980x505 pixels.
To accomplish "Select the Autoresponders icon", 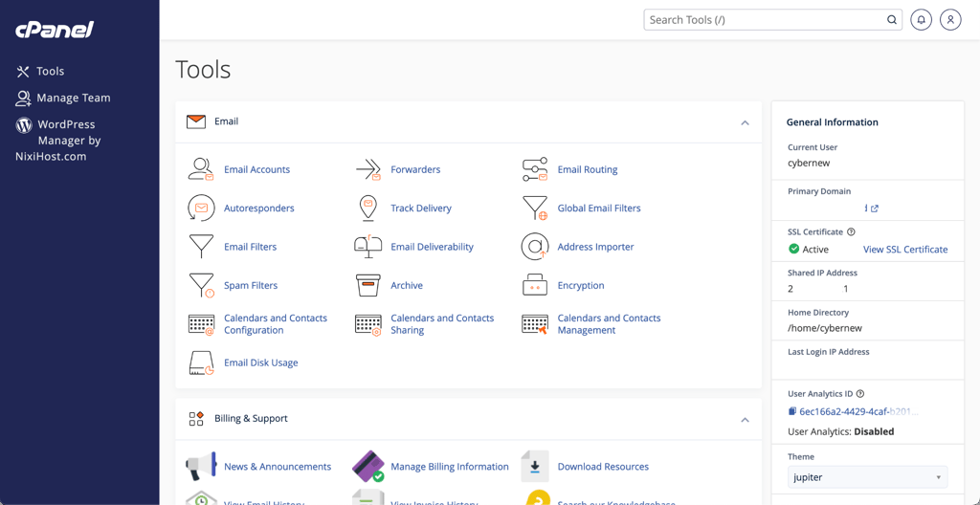I will coord(201,209).
